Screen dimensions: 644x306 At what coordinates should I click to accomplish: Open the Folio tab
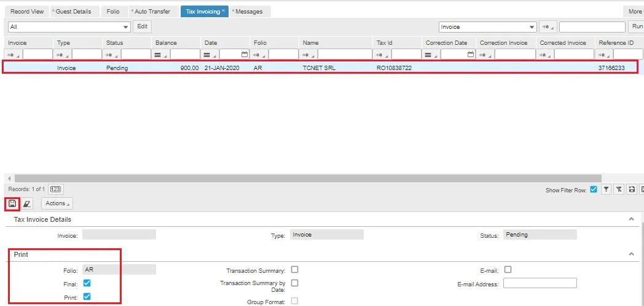[x=113, y=12]
